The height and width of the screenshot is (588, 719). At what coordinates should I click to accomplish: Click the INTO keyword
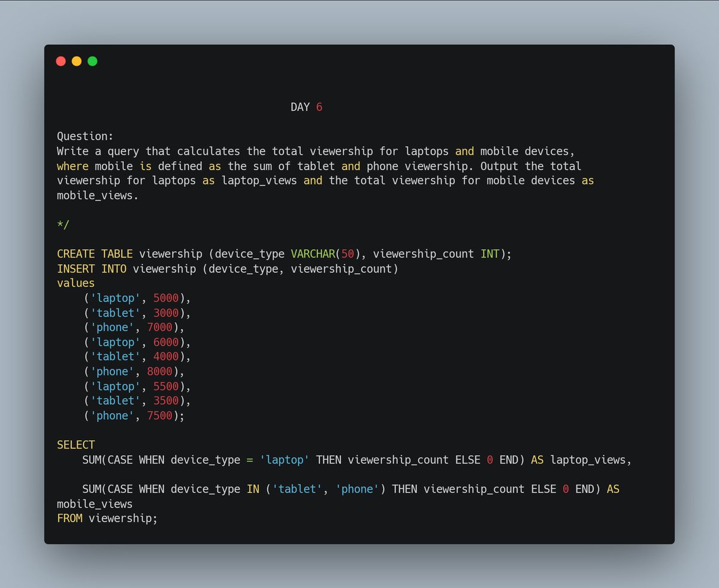(x=114, y=269)
